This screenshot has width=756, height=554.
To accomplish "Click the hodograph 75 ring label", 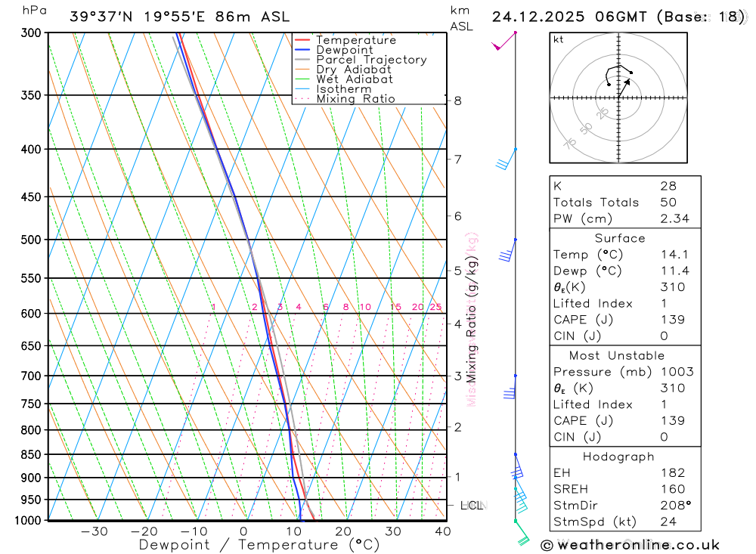I will pyautogui.click(x=570, y=144).
